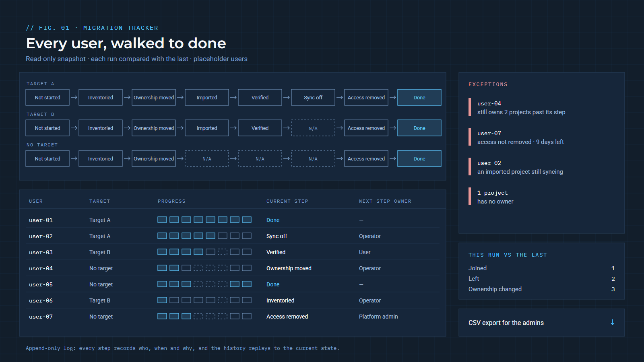Select the user-03 table row name
644x362 pixels.
click(41, 252)
